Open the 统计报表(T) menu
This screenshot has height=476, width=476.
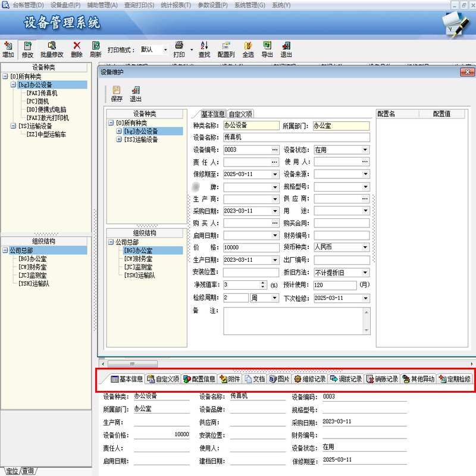(x=176, y=5)
